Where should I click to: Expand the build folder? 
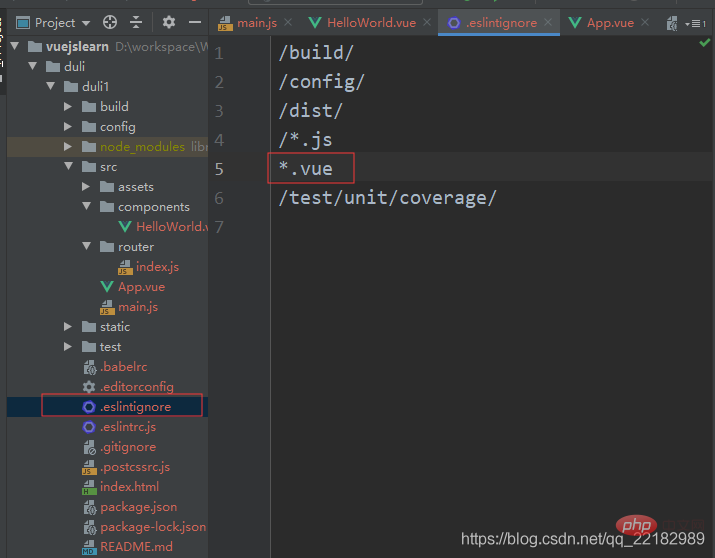[x=68, y=106]
